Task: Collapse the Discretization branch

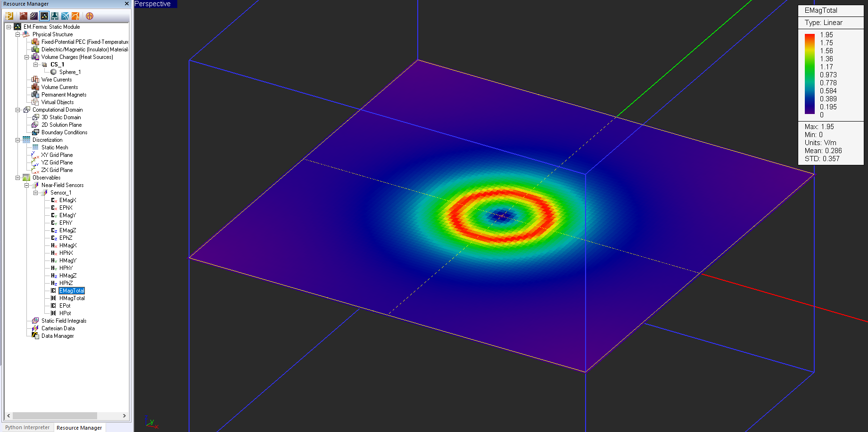Action: (x=17, y=140)
